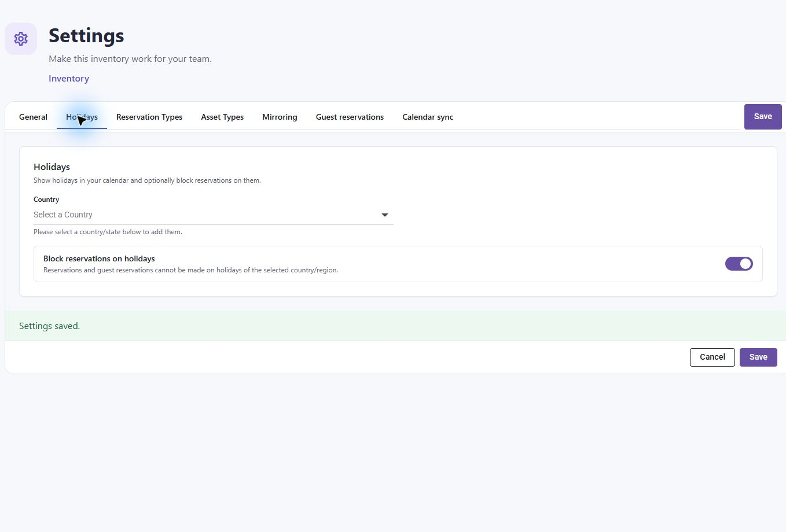Click the "Settings saved." message
Screen dimensions: 786x532
[x=50, y=326]
